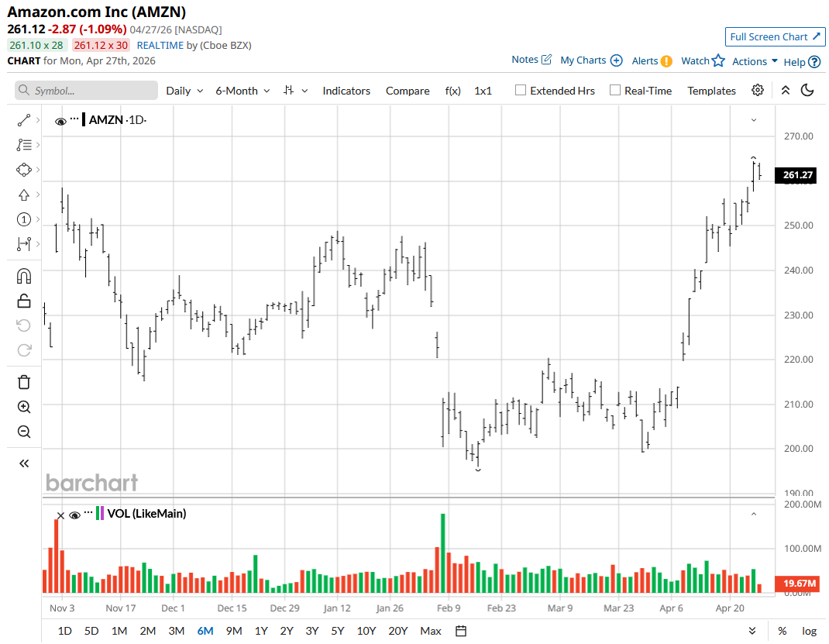Select the Max time range

pyautogui.click(x=431, y=631)
